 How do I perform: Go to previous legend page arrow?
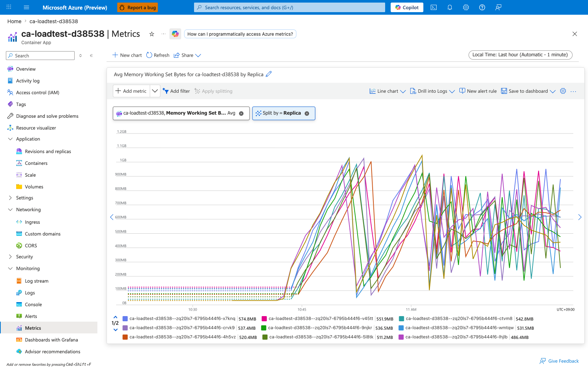point(115,317)
